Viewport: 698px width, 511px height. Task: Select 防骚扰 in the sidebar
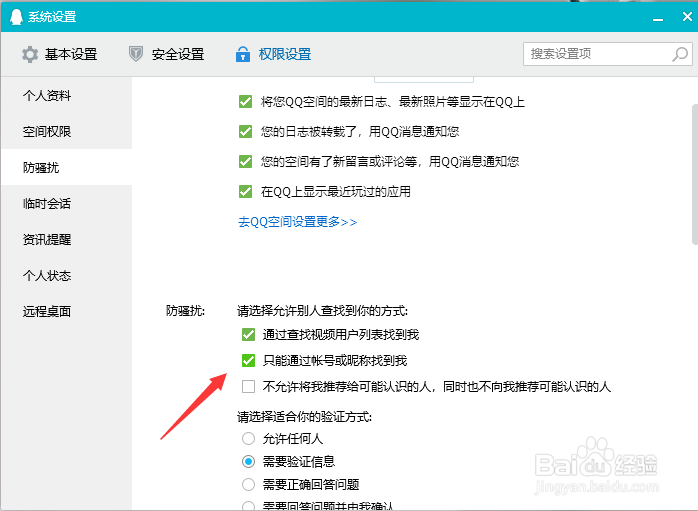pos(66,167)
